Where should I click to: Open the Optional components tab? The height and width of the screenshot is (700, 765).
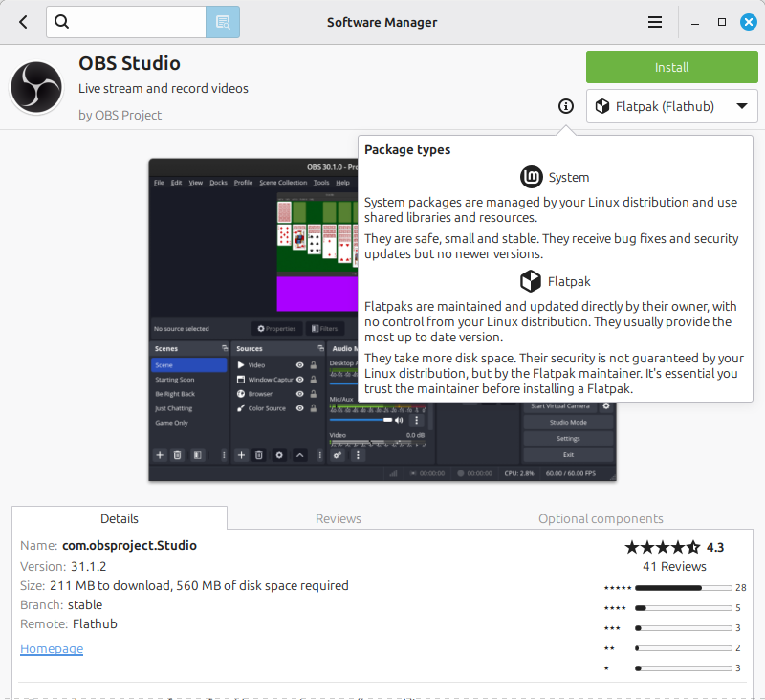click(600, 518)
